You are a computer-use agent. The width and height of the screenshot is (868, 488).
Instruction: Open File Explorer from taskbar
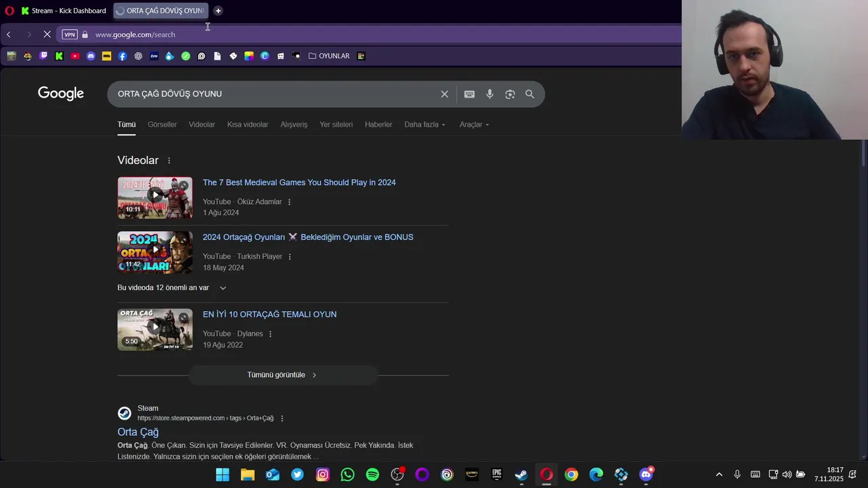click(248, 475)
